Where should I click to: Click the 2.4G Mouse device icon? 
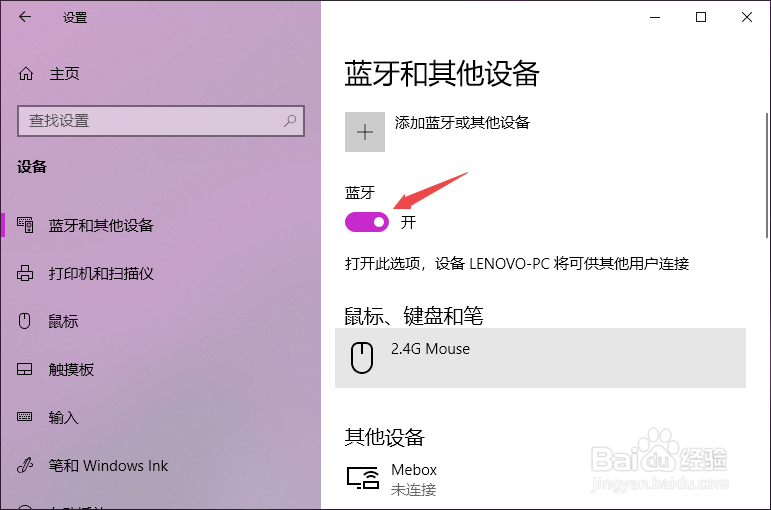[x=362, y=358]
